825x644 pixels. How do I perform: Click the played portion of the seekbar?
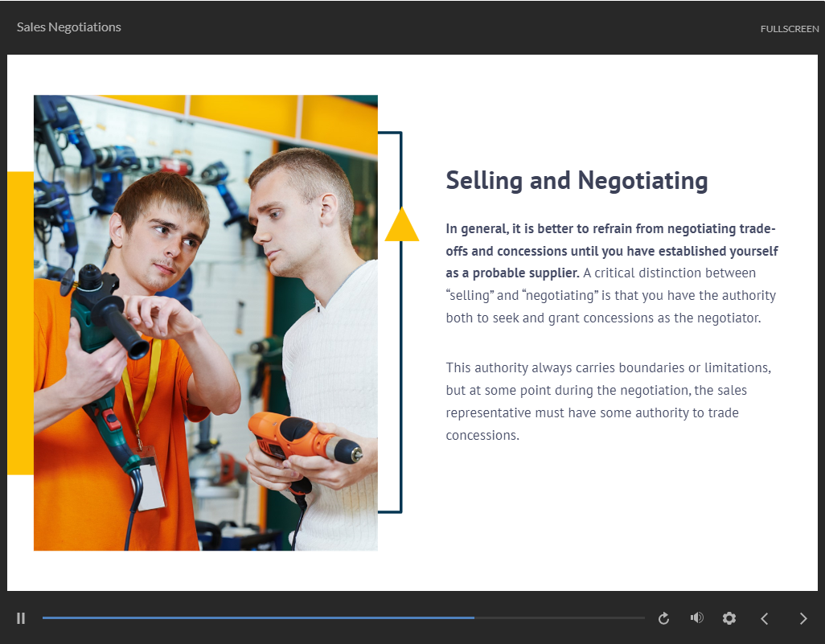(x=257, y=617)
